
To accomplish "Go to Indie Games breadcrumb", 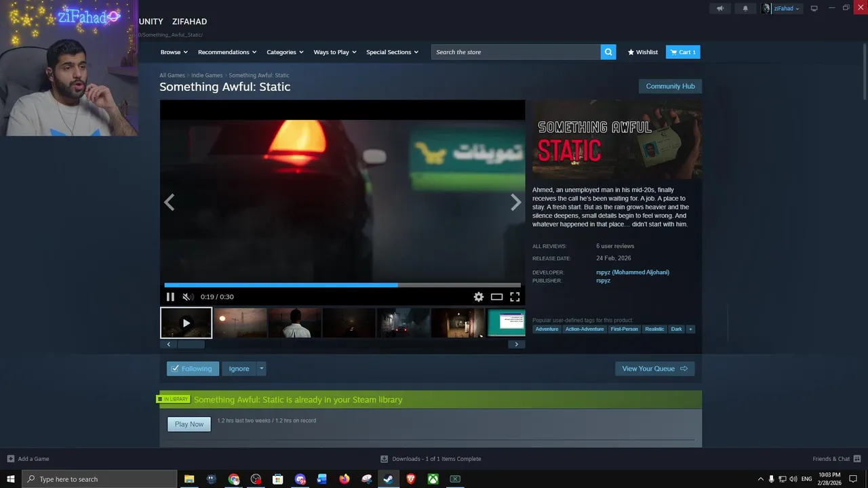I will coord(207,75).
